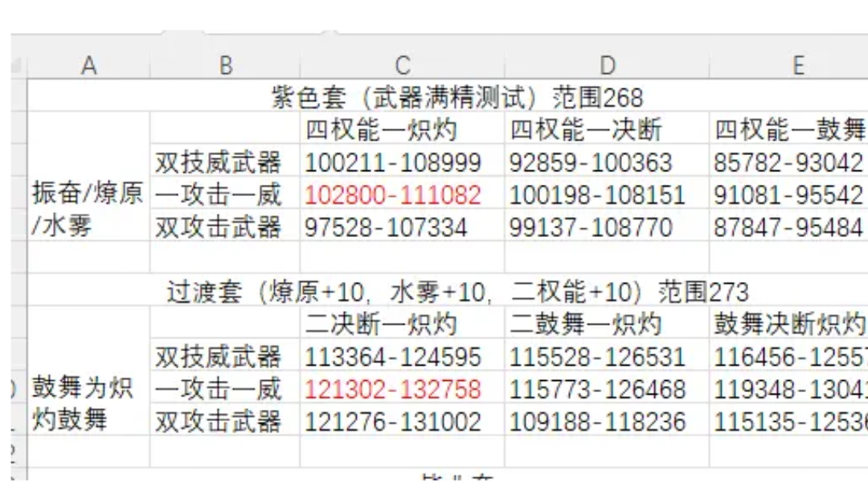The width and height of the screenshot is (868, 487).
Task: Select column header D
Action: coord(607,67)
